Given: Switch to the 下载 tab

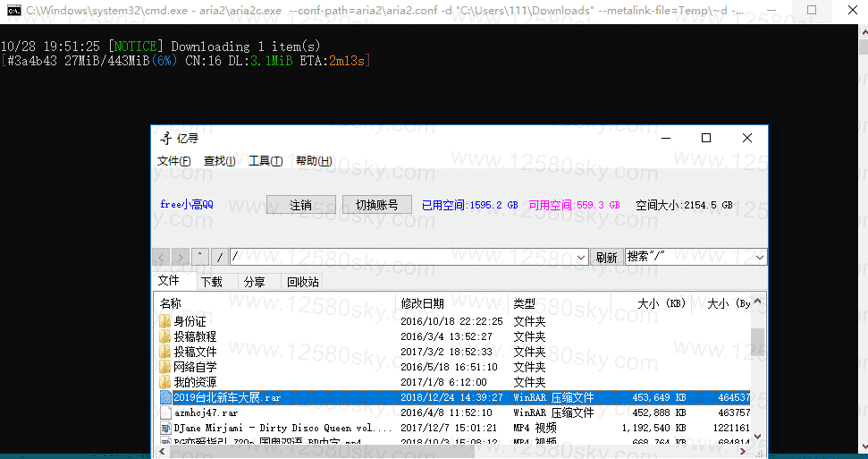Looking at the screenshot, I should [212, 282].
